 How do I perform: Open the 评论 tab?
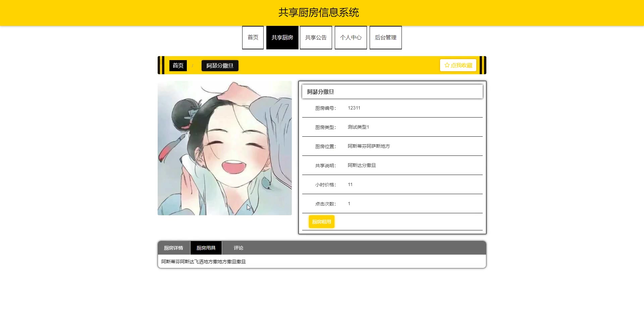coord(238,248)
